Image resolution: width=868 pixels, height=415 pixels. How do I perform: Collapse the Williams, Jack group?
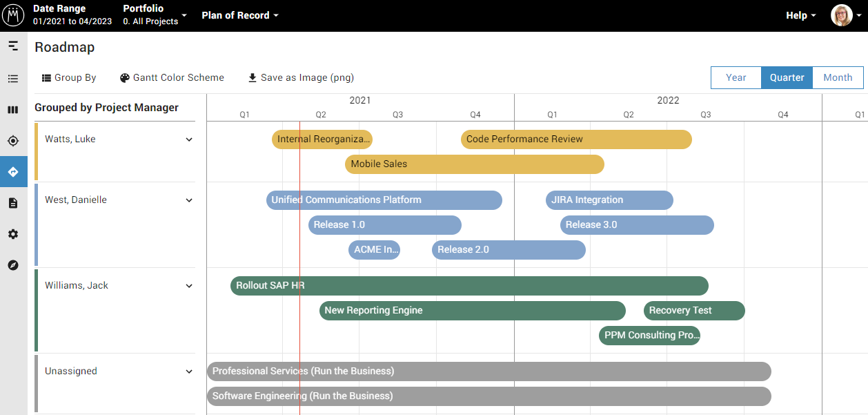point(189,286)
